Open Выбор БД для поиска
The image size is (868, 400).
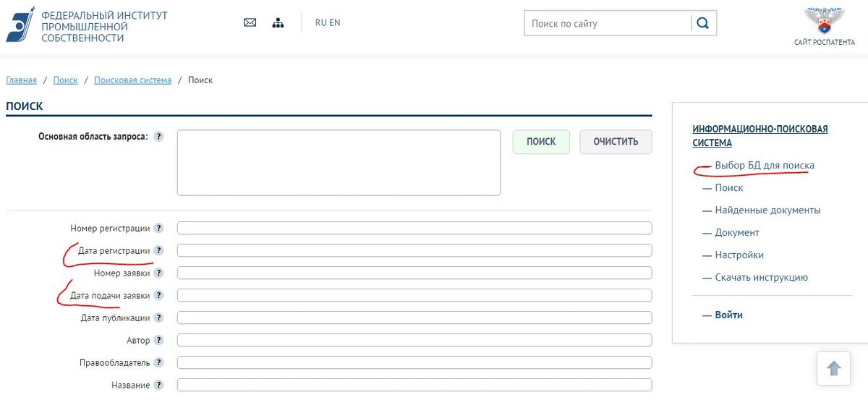(765, 166)
